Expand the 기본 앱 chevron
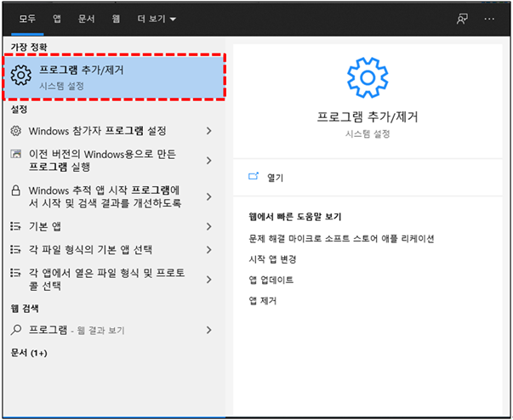Viewport: 513px width, 420px height. [208, 226]
